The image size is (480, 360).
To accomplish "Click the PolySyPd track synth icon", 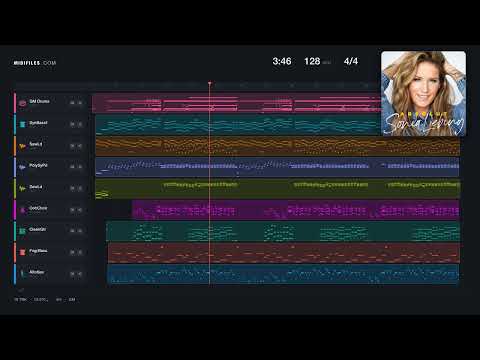I will [x=23, y=167].
